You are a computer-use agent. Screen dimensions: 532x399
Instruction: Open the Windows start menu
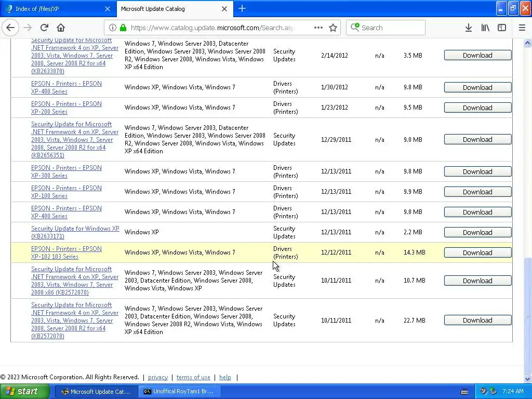click(x=24, y=391)
